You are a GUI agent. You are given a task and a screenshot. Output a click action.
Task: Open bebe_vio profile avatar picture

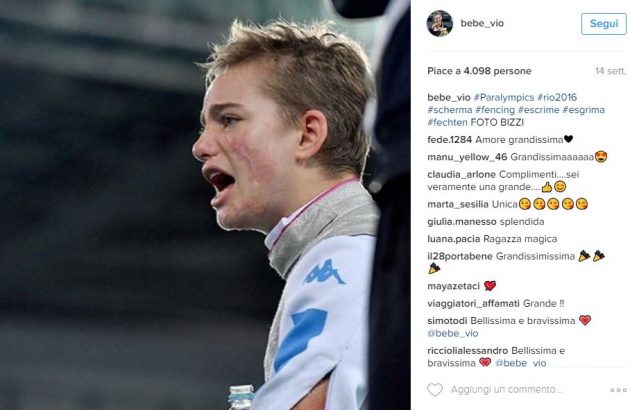pyautogui.click(x=440, y=23)
